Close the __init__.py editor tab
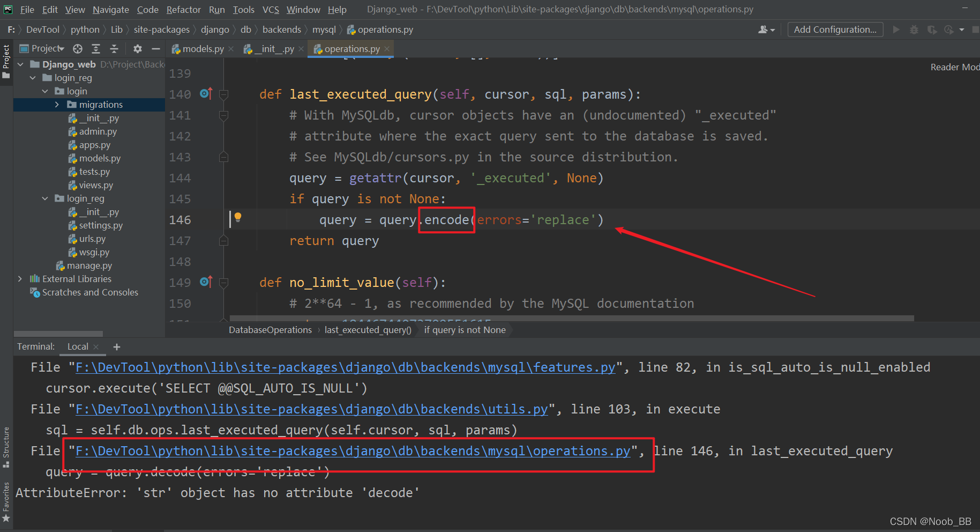The width and height of the screenshot is (980, 532). click(301, 49)
